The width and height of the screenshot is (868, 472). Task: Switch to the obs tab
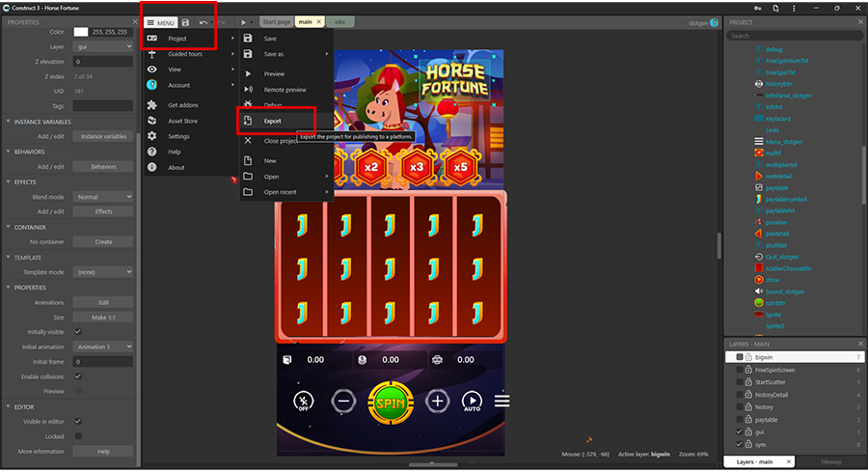click(339, 21)
